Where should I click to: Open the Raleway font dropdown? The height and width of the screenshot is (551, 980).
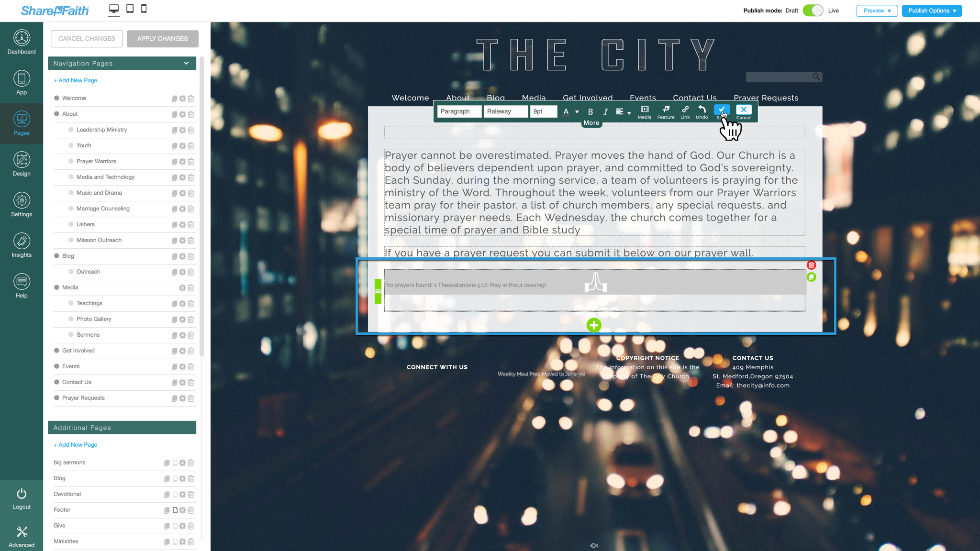pyautogui.click(x=505, y=111)
